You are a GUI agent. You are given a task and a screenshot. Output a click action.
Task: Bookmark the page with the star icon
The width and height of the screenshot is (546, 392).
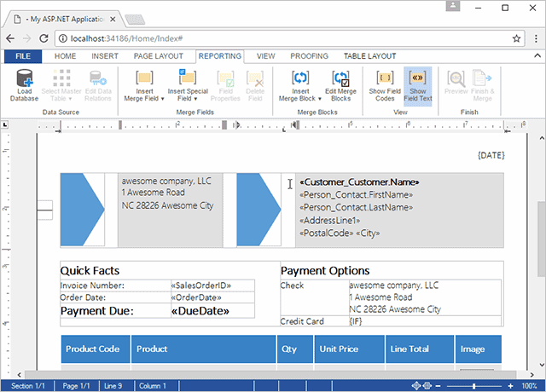point(516,38)
